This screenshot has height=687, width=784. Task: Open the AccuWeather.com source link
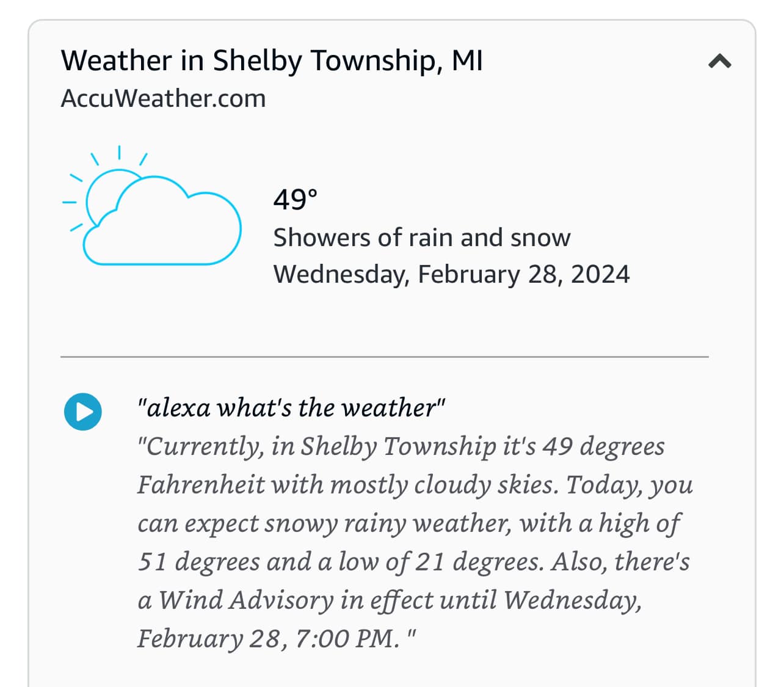(163, 98)
